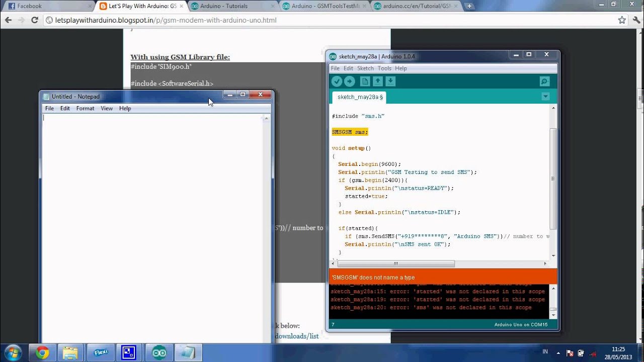This screenshot has width=644, height=362.
Task: Open Arduino Sketch menu
Action: [x=365, y=68]
